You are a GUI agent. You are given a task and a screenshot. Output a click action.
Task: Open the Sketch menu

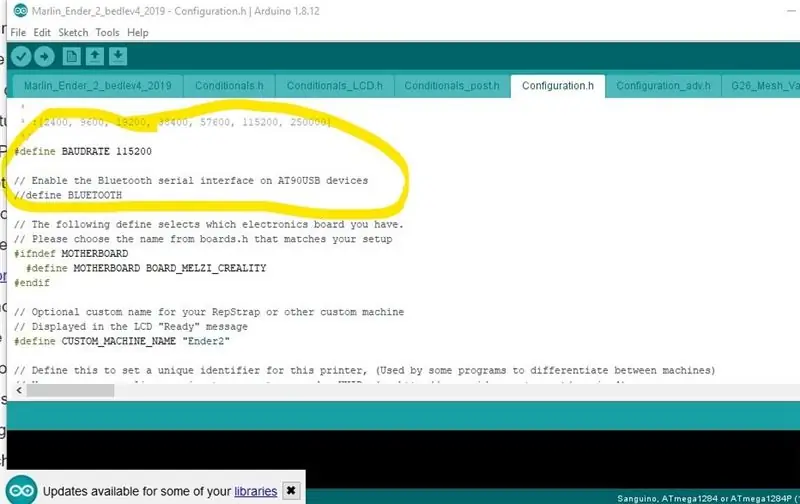(x=73, y=33)
